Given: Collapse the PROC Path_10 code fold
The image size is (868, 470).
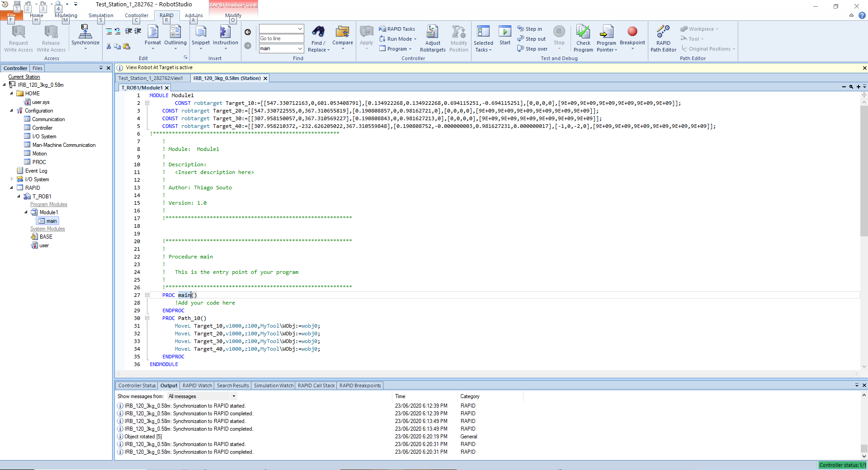Looking at the screenshot, I should coord(147,318).
